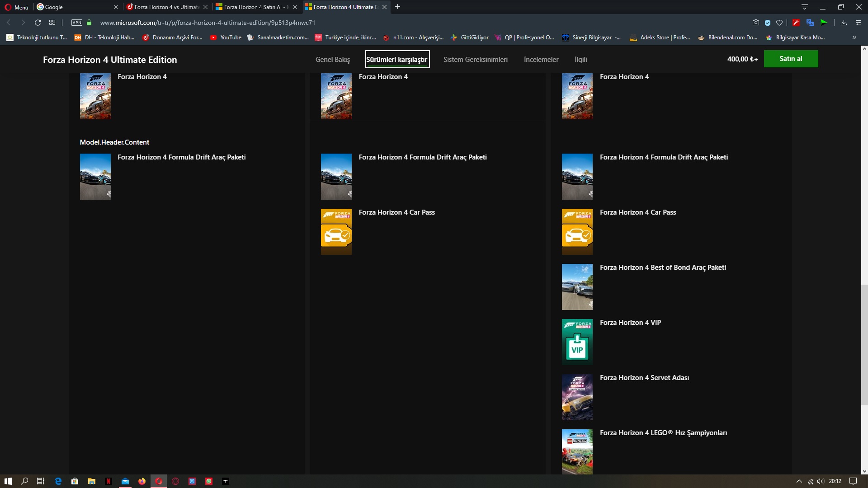Open n11.com bookmark
The height and width of the screenshot is (488, 868).
(413, 38)
